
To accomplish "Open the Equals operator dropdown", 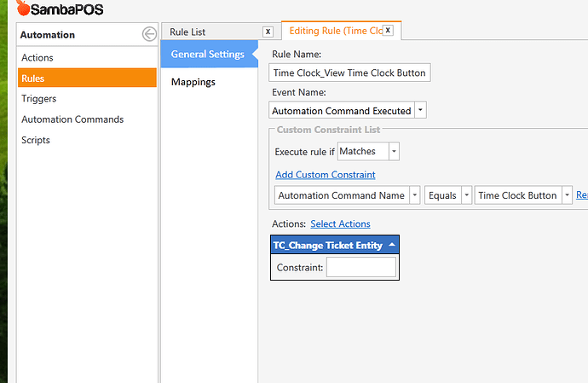I will 466,195.
